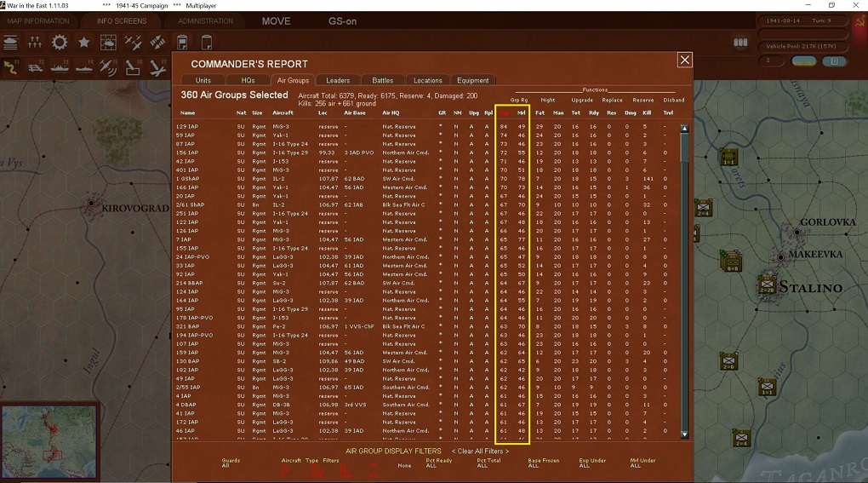The image size is (868, 483).
Task: Click the unit counter near Stalino
Action: 767,285
